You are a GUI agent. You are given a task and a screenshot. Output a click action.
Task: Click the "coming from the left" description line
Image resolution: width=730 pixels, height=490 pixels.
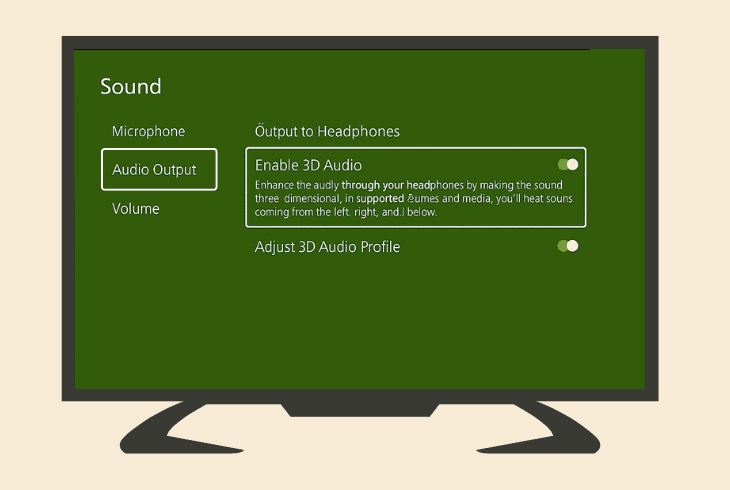346,212
